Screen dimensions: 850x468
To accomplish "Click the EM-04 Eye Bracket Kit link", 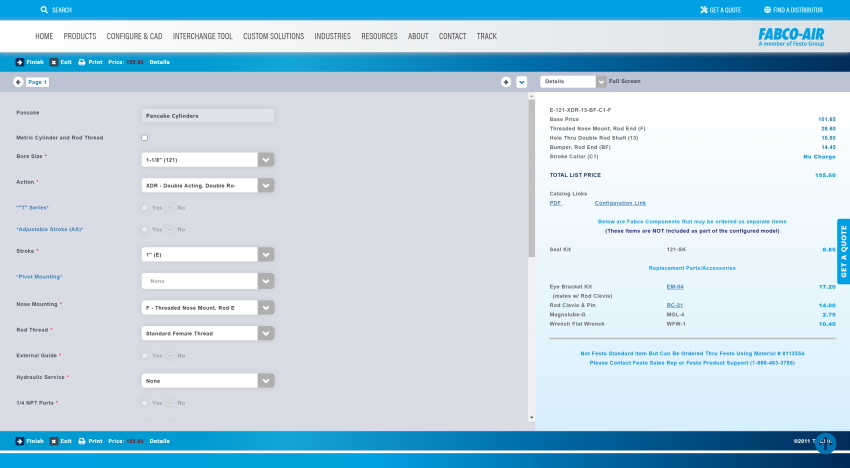I will 674,286.
